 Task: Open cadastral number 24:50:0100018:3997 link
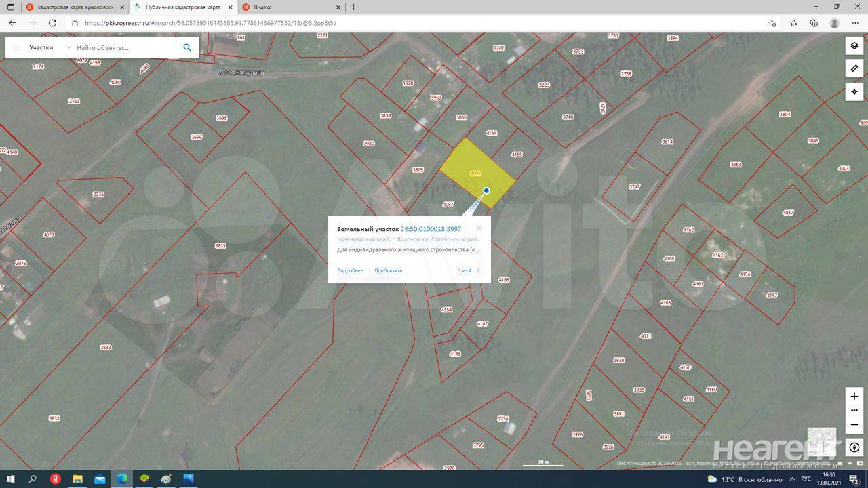click(431, 229)
